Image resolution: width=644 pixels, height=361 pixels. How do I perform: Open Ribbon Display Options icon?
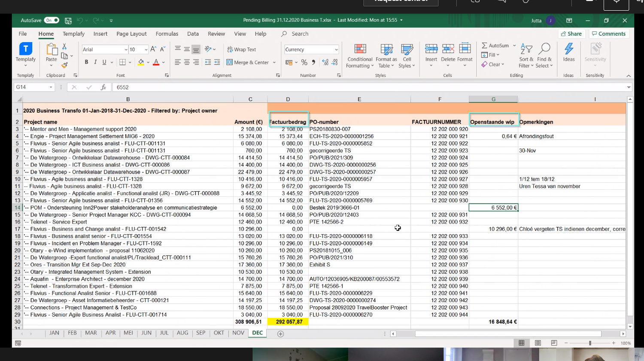pyautogui.click(x=569, y=20)
